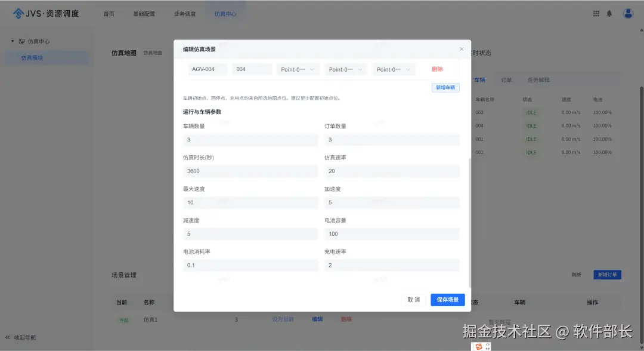Click 设为当前 for scene 仿真1
Image resolution: width=644 pixels, height=351 pixels.
282,319
